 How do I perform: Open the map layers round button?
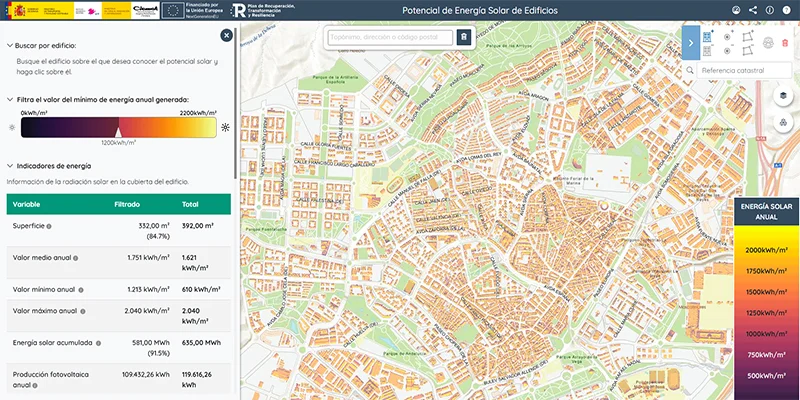(x=783, y=96)
